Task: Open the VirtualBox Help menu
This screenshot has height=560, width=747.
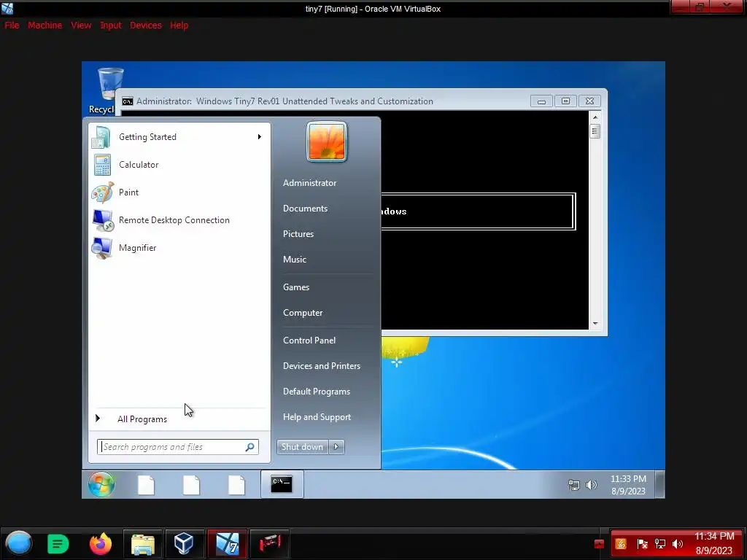Action: point(179,26)
